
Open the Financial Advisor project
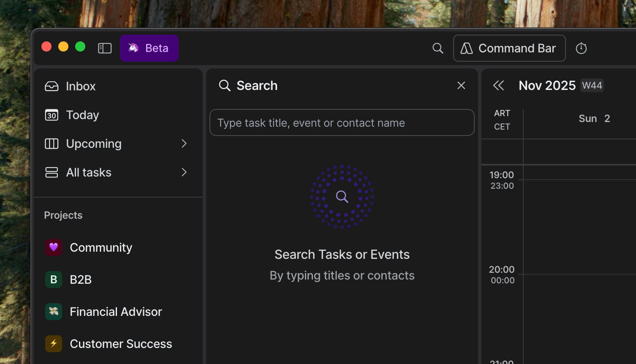point(115,312)
